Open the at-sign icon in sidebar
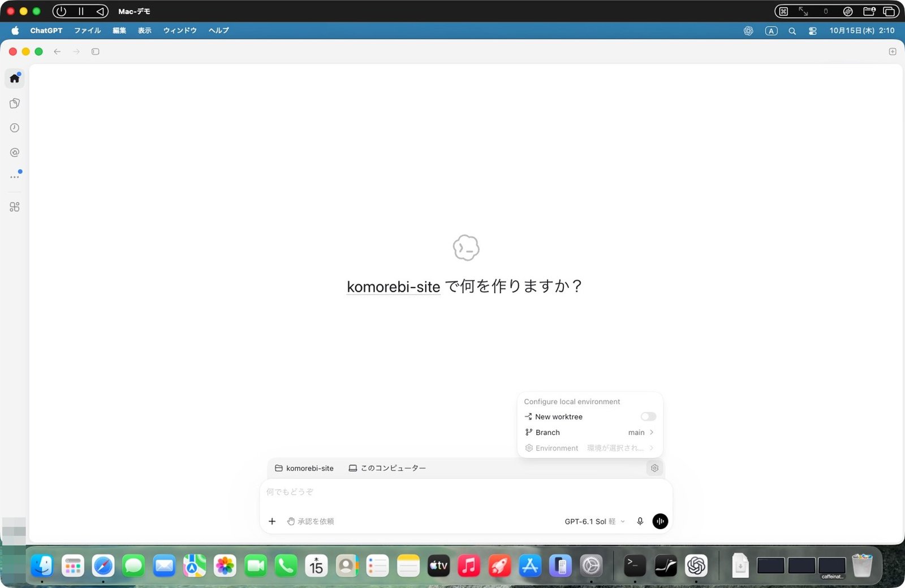The width and height of the screenshot is (905, 588). pos(15,152)
